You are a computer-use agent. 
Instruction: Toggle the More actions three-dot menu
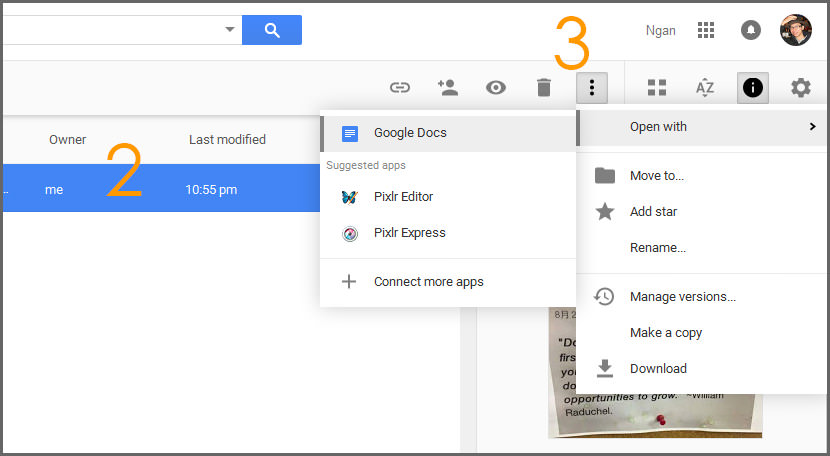(x=592, y=87)
